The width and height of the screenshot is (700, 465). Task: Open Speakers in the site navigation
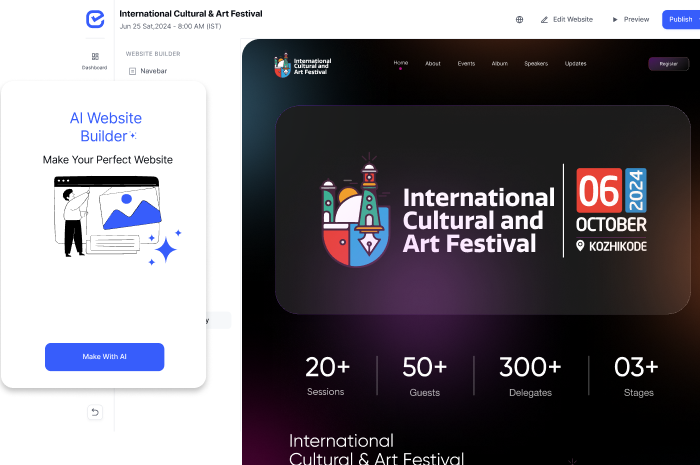536,64
